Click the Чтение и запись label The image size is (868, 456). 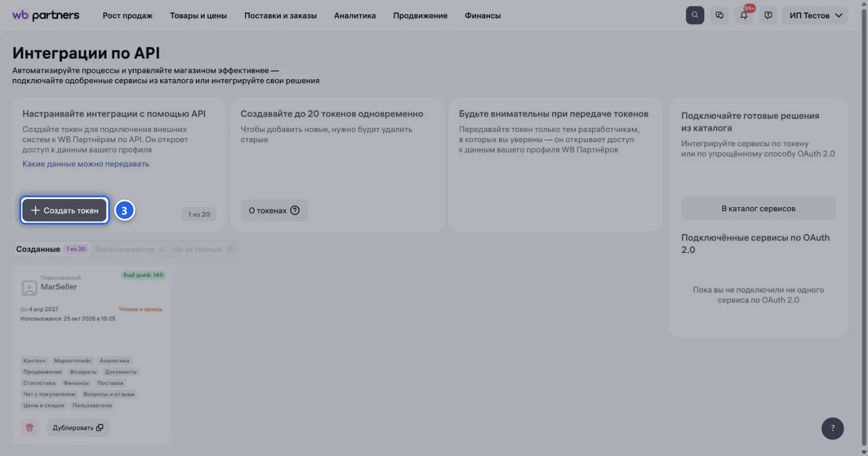point(141,309)
